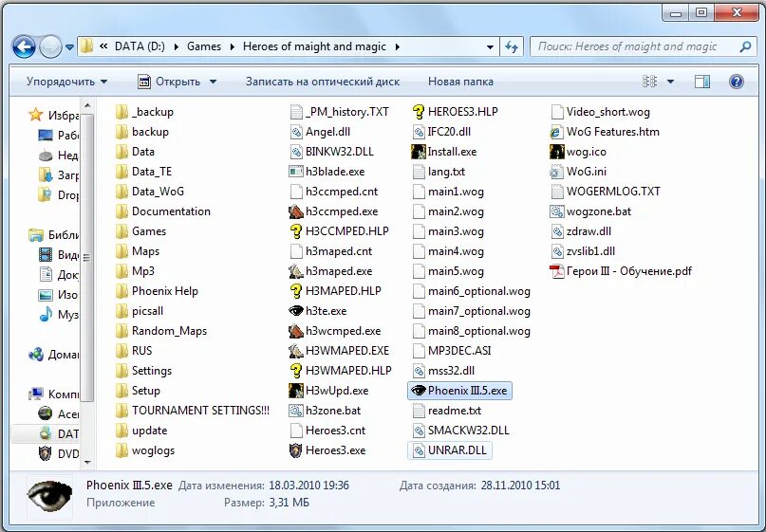The width and height of the screenshot is (766, 532).
Task: Select the Video_short.wog file
Action: [x=601, y=112]
